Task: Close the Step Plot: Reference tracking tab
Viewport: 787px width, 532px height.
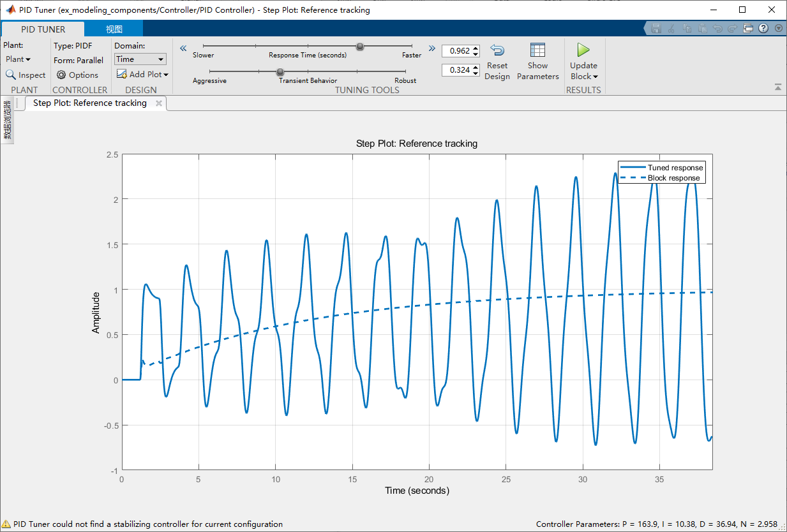Action: 159,103
